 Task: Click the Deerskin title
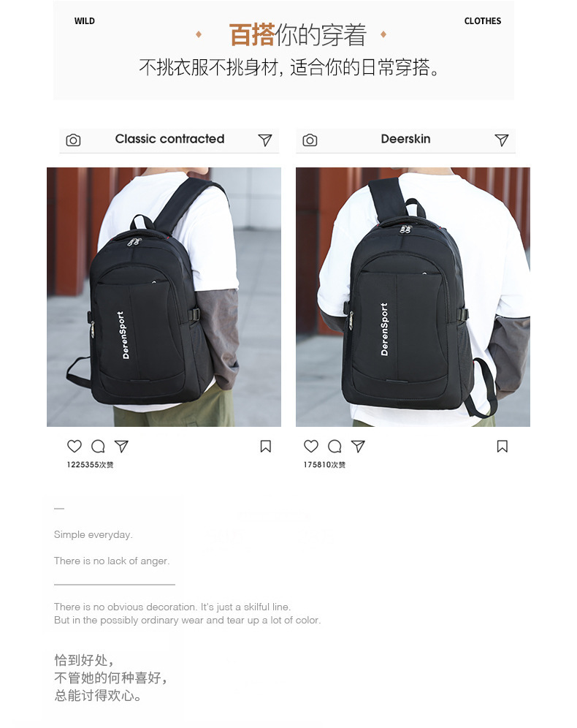[x=405, y=139]
